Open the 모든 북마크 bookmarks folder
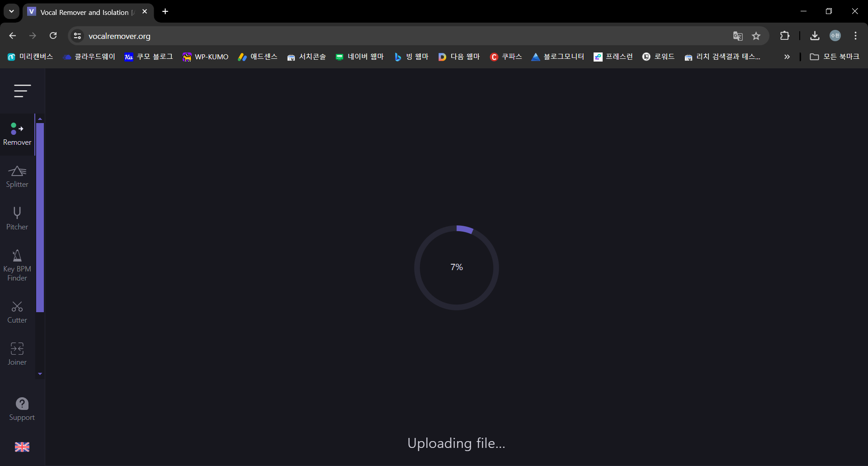Image resolution: width=868 pixels, height=466 pixels. pos(834,57)
